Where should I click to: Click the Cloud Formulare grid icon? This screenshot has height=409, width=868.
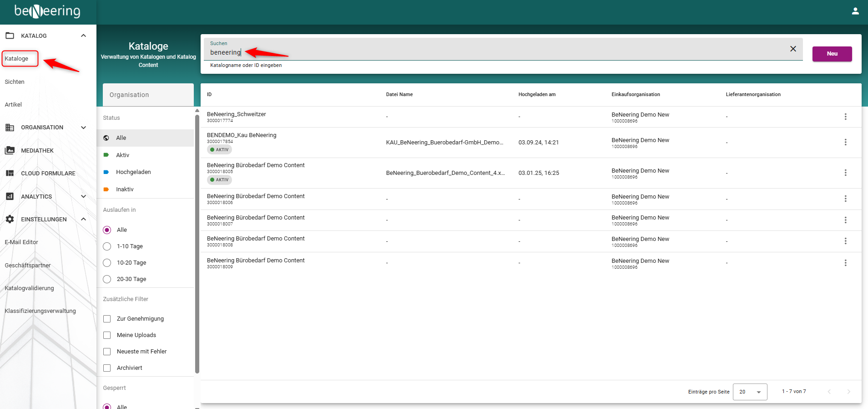(10, 173)
